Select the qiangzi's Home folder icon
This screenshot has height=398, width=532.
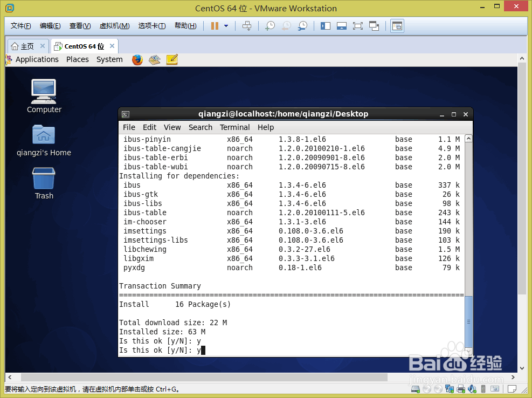(x=44, y=140)
